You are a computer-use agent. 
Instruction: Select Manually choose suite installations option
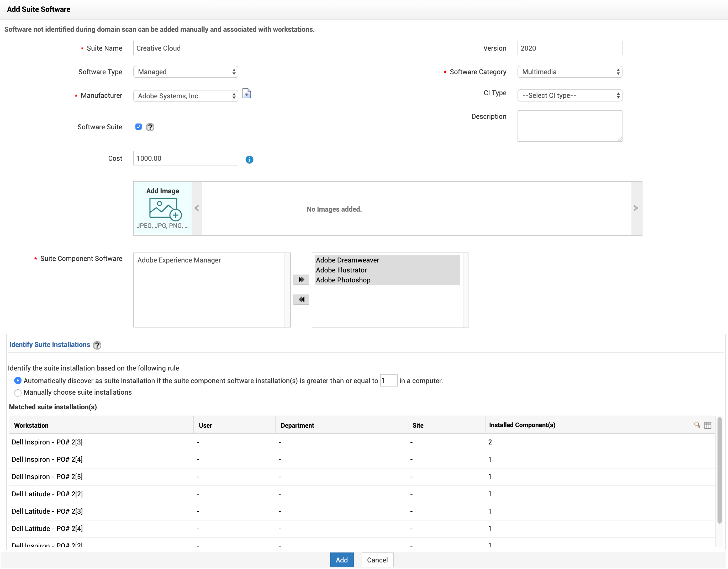pos(18,393)
